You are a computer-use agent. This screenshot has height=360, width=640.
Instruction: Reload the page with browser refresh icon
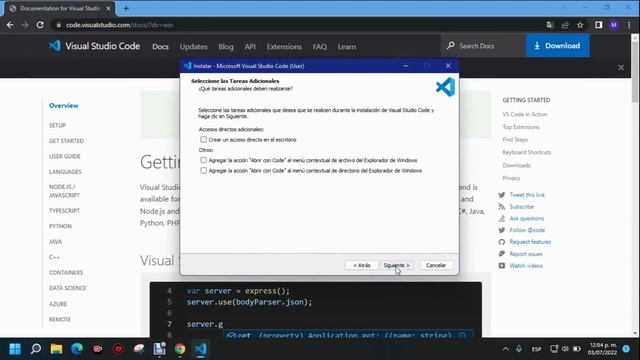(40, 25)
